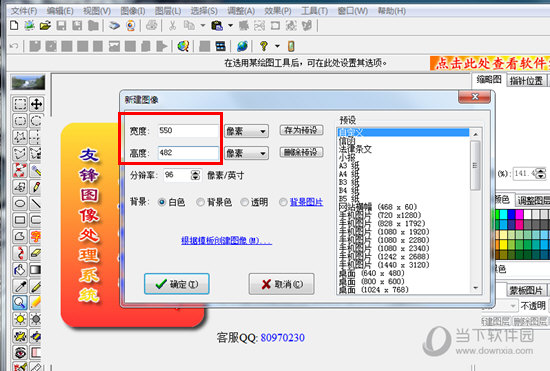
Task: Click the preset list scrollbar down arrow
Action: (476, 288)
